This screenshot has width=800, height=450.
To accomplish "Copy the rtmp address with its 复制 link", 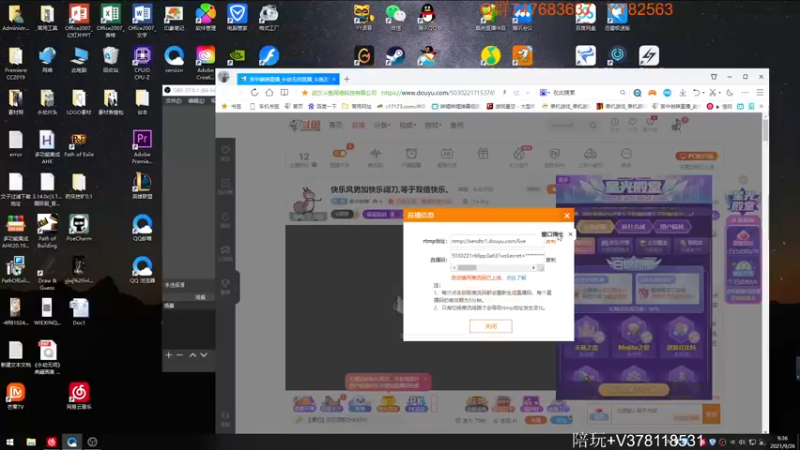I will pyautogui.click(x=550, y=242).
